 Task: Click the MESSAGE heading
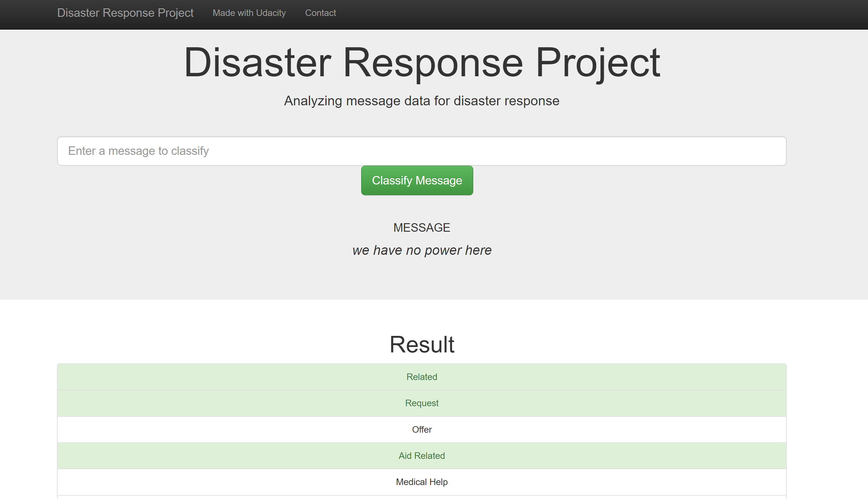[x=421, y=227]
